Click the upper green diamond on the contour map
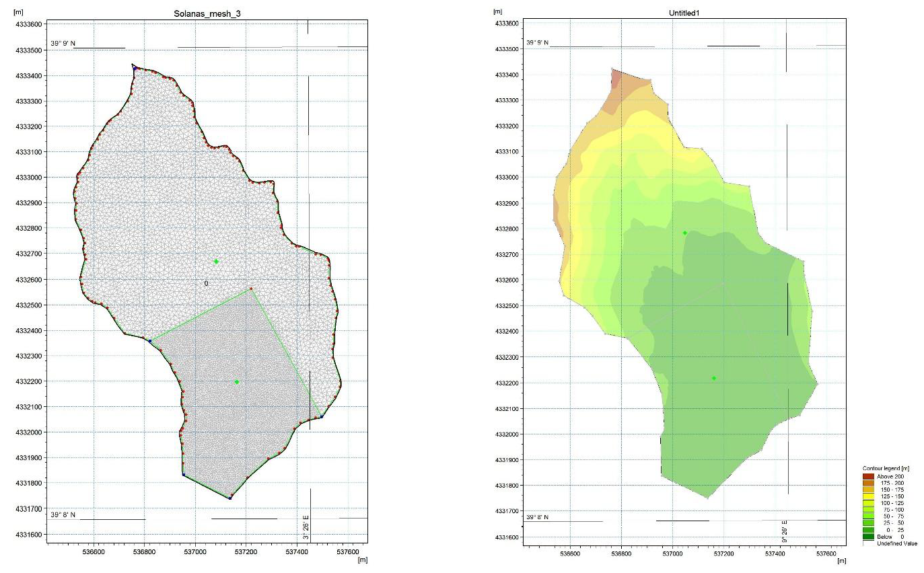 click(x=685, y=233)
